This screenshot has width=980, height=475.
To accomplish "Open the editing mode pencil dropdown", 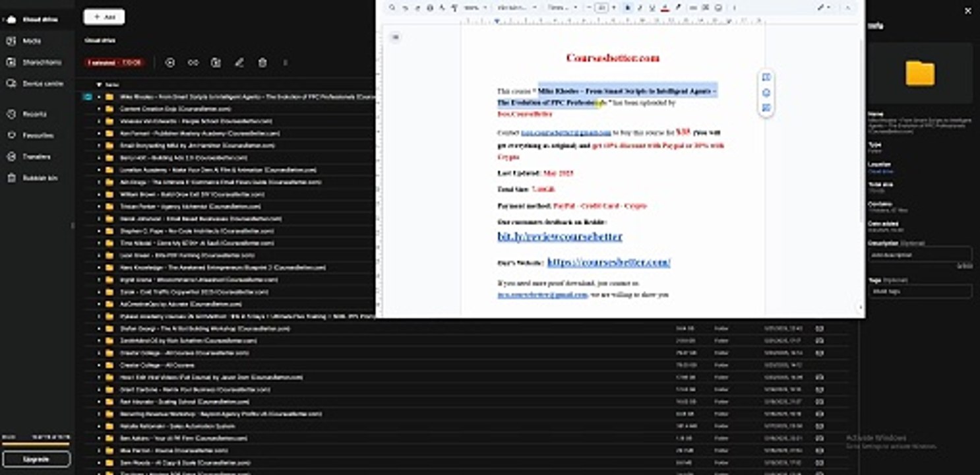I will (824, 8).
